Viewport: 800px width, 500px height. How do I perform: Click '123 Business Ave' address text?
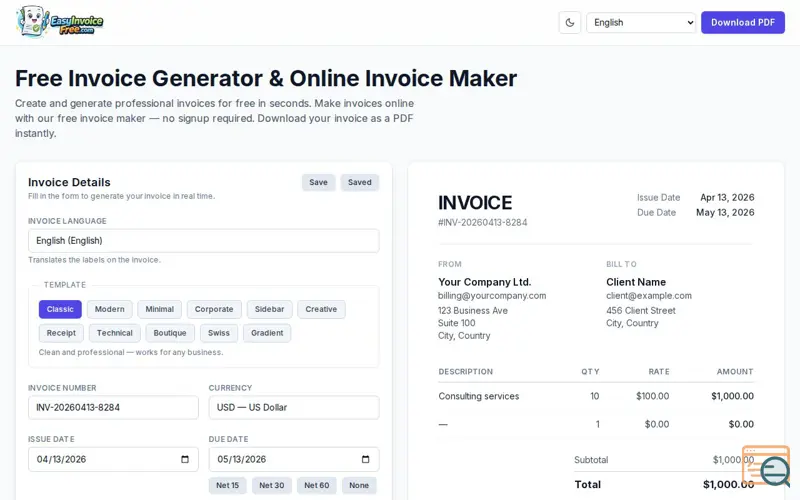[x=473, y=311]
